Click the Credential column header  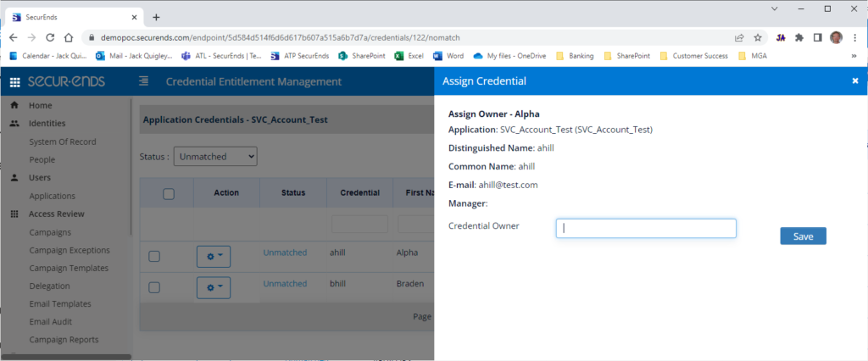click(359, 192)
